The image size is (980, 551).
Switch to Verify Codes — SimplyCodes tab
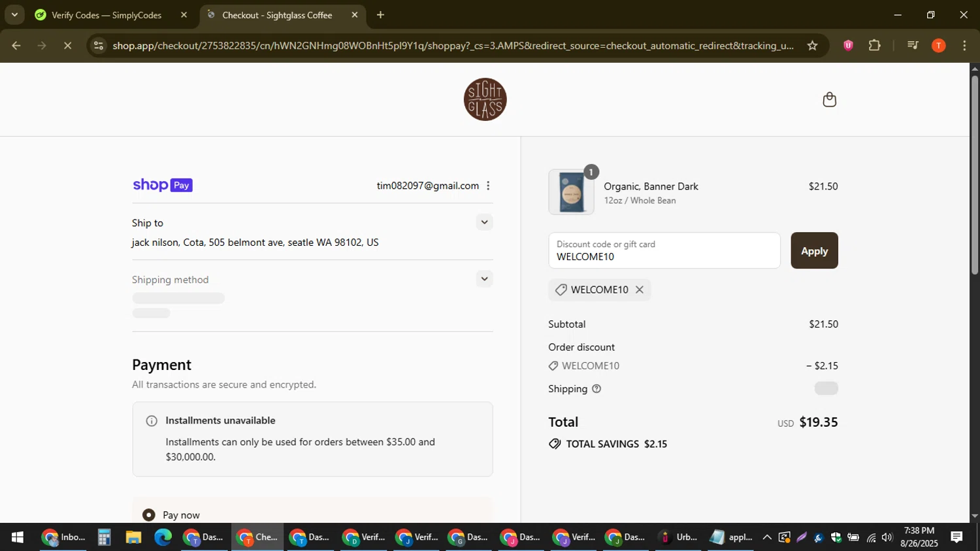(106, 15)
